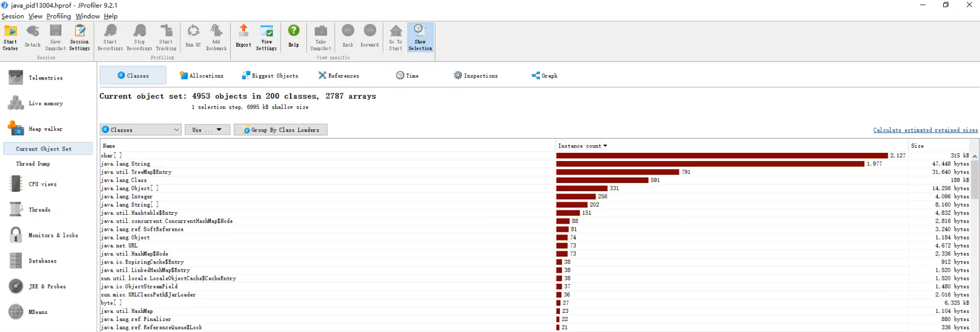Click the Name column header
The height and width of the screenshot is (332, 980).
[x=327, y=146]
